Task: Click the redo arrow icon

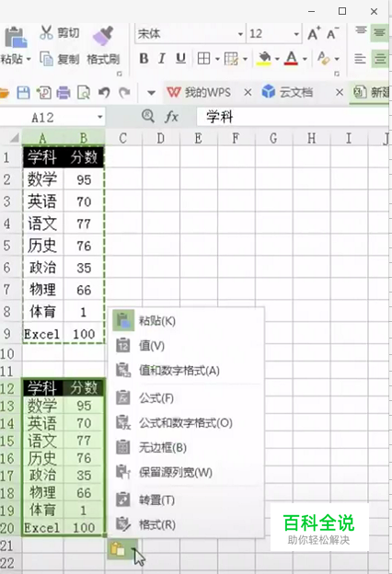Action: [x=124, y=93]
